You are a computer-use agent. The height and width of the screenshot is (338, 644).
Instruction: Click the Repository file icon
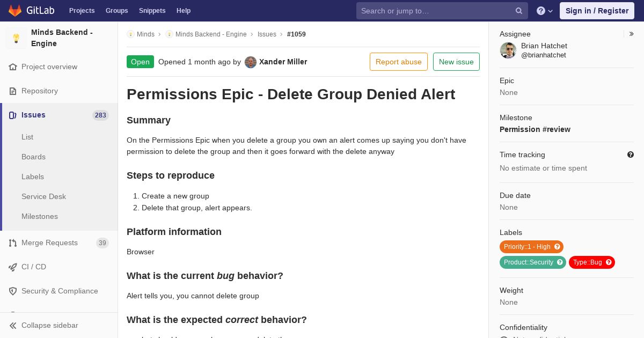click(13, 91)
